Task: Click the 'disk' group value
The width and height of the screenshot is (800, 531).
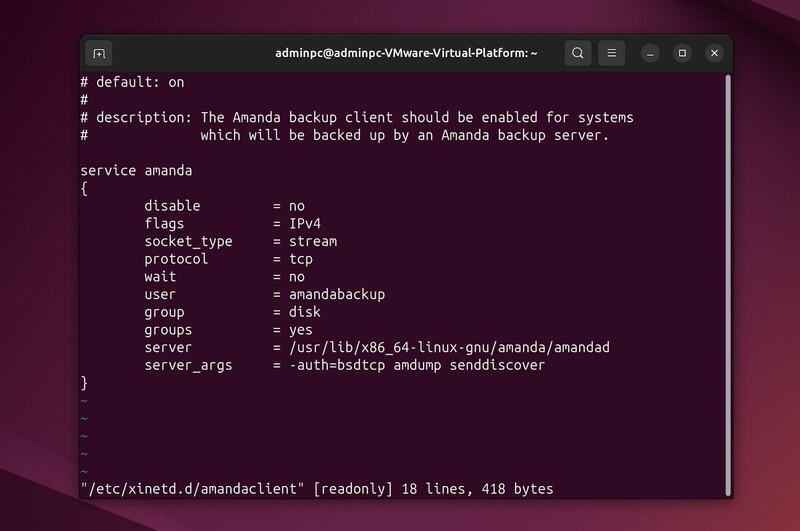Action: (x=305, y=312)
